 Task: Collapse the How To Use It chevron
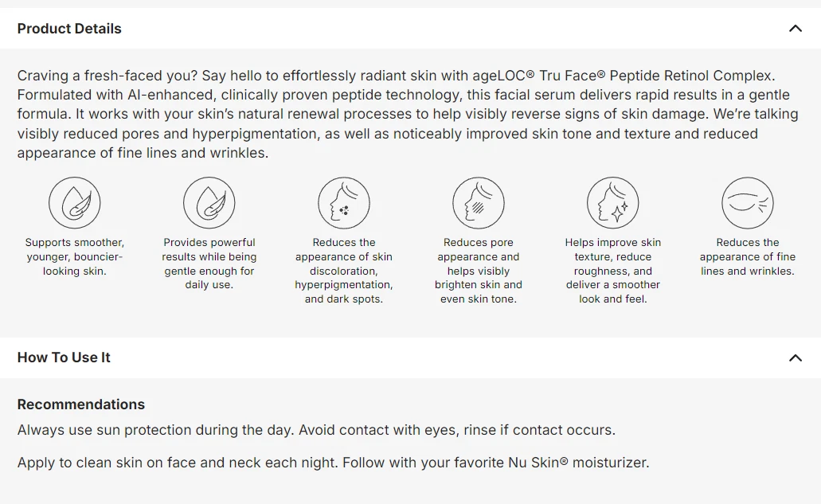pos(795,357)
